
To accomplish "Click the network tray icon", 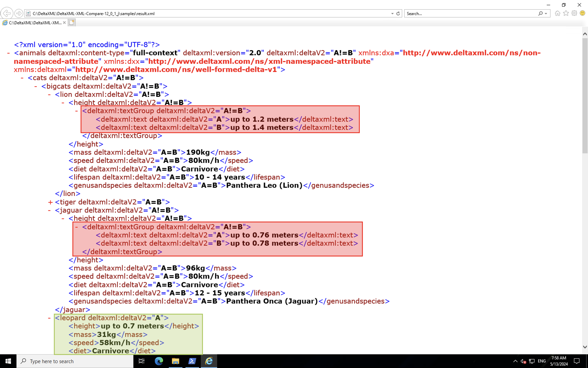I will click(x=532, y=361).
